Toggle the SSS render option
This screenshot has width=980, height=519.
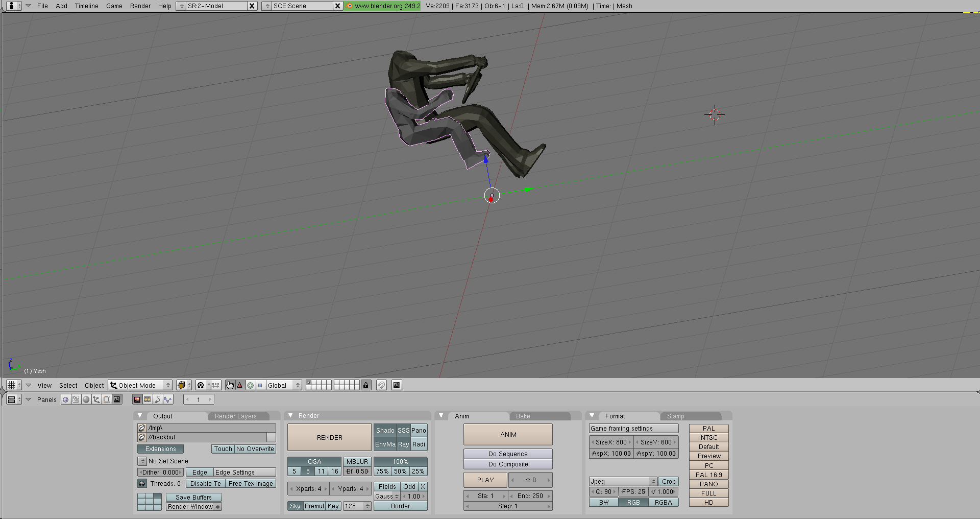coord(404,431)
